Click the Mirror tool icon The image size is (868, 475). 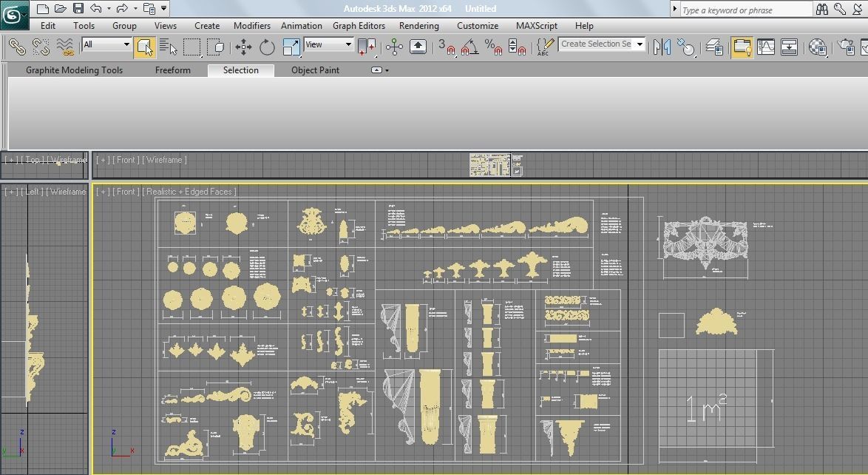click(662, 47)
